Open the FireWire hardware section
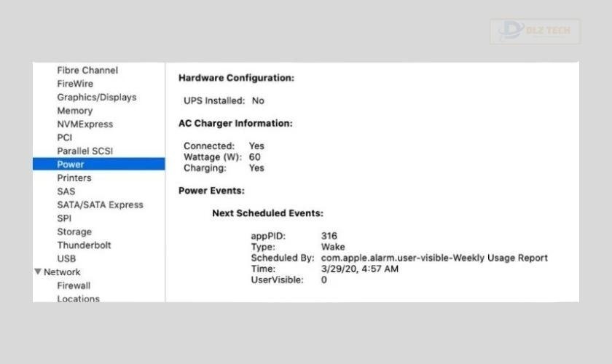 point(75,84)
